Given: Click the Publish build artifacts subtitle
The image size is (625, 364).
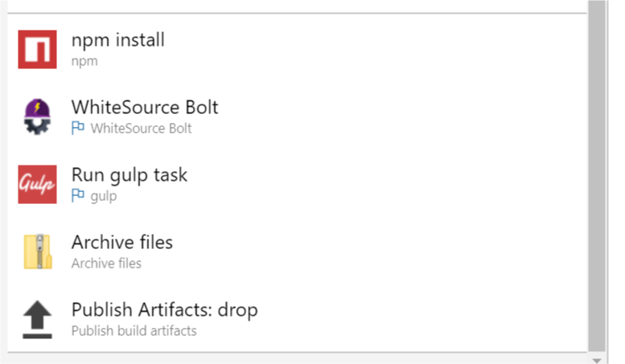Looking at the screenshot, I should tap(134, 330).
